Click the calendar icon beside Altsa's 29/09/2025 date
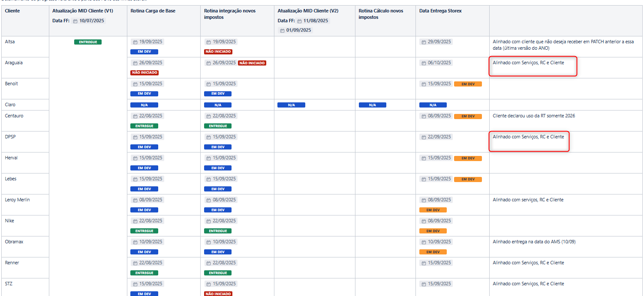 point(424,42)
